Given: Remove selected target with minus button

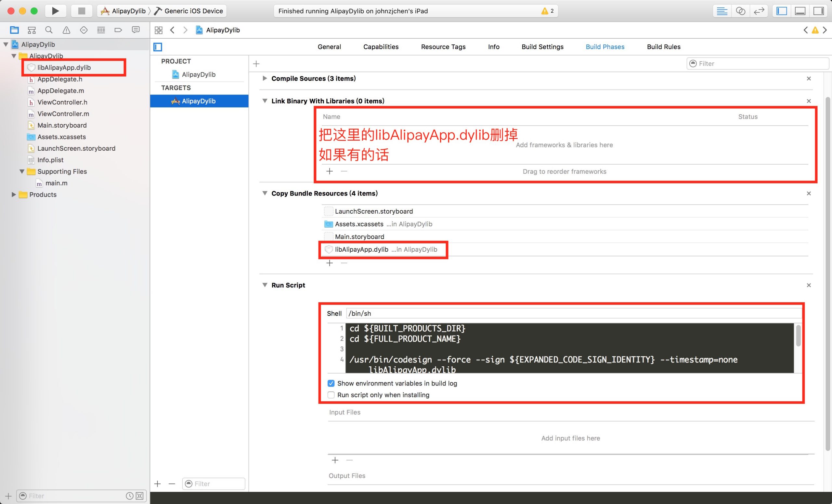Looking at the screenshot, I should click(x=172, y=484).
